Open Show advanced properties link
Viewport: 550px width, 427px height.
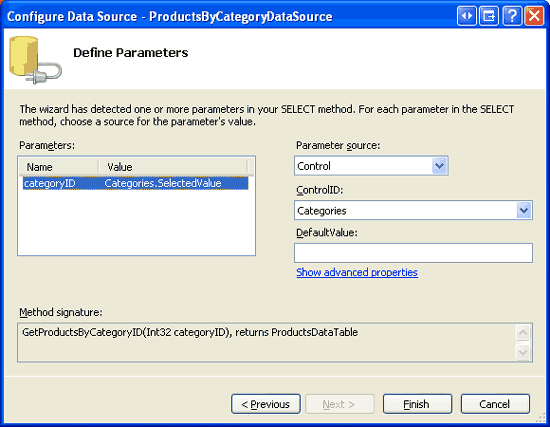(357, 272)
